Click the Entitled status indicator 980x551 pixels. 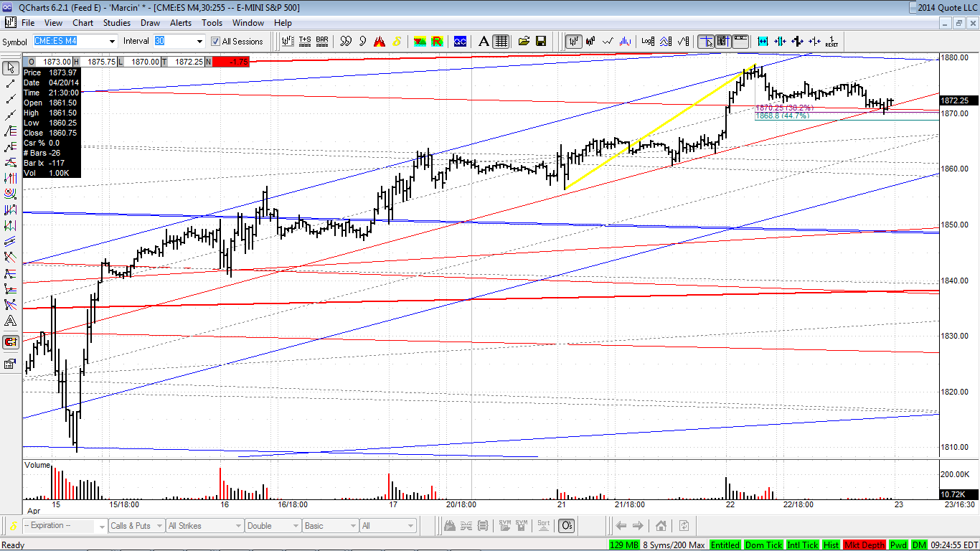[725, 545]
